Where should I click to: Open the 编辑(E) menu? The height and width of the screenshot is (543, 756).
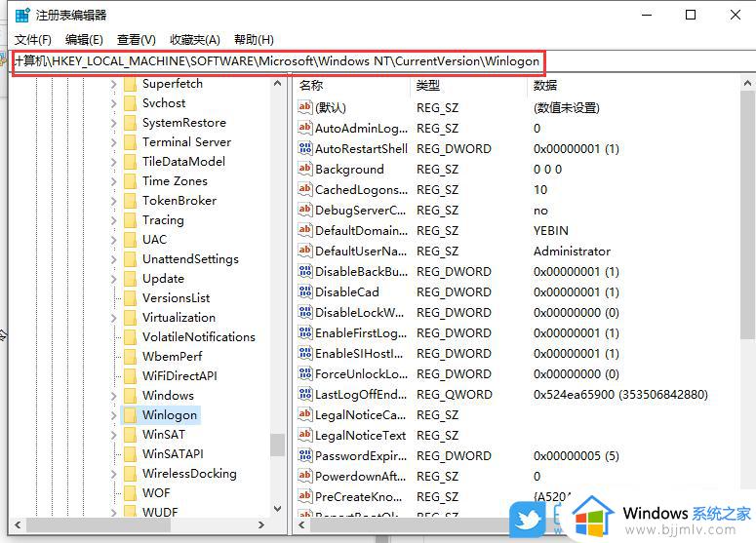[x=84, y=40]
